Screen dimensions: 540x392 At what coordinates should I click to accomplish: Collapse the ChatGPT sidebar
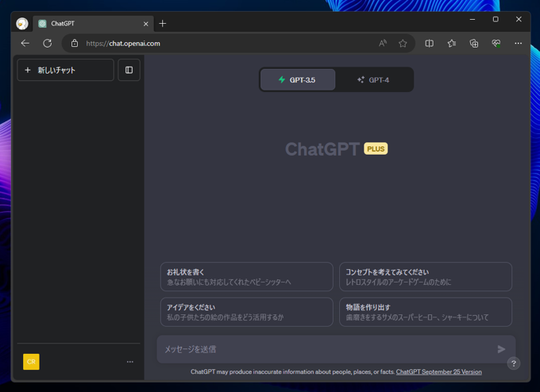(129, 70)
